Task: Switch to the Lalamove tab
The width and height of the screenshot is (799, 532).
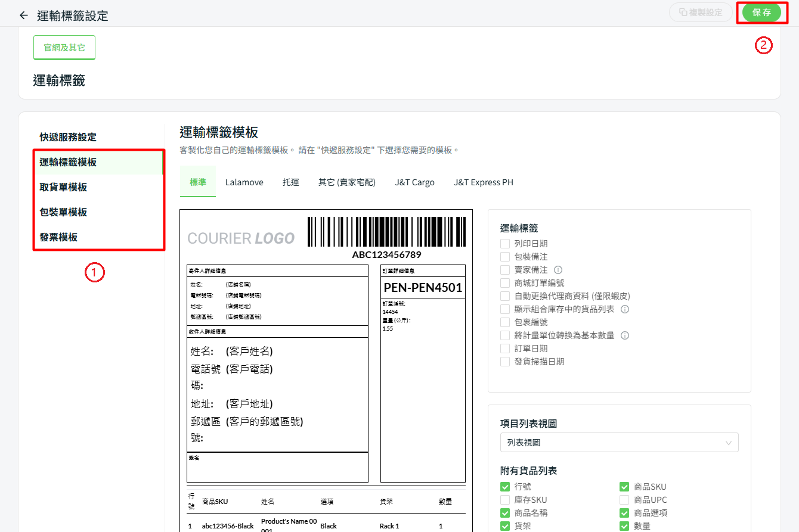Action: (244, 182)
